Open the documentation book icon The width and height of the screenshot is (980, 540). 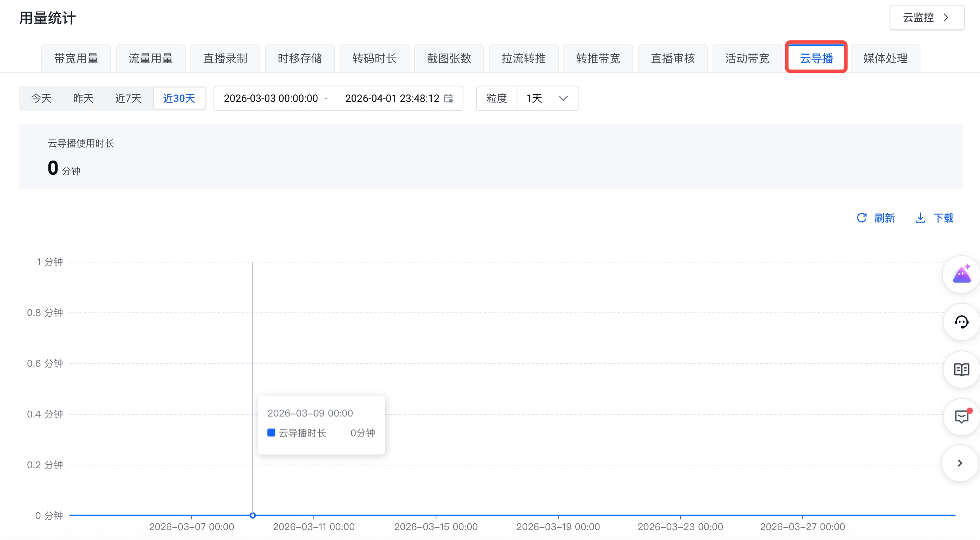coord(962,370)
